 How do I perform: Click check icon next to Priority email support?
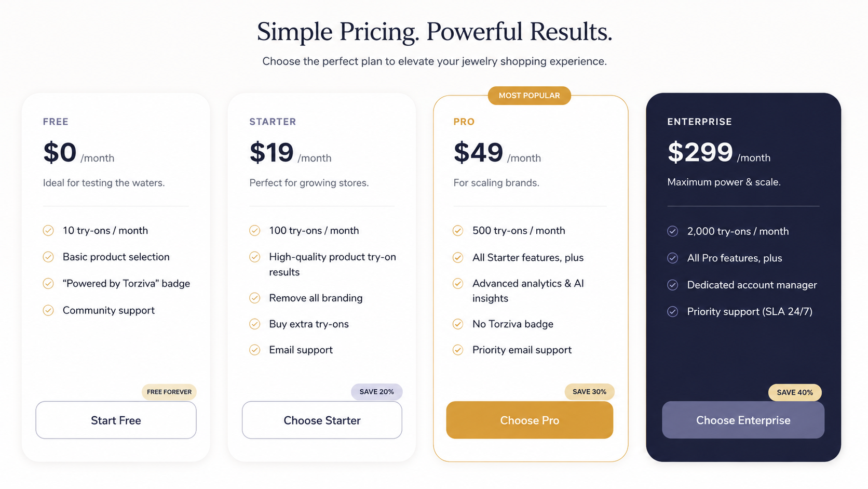[458, 350]
